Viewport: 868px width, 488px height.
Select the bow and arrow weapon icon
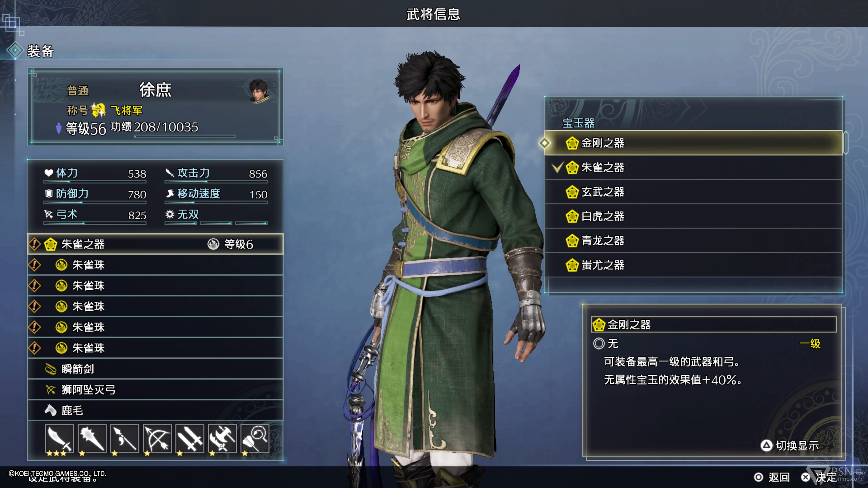click(x=157, y=439)
